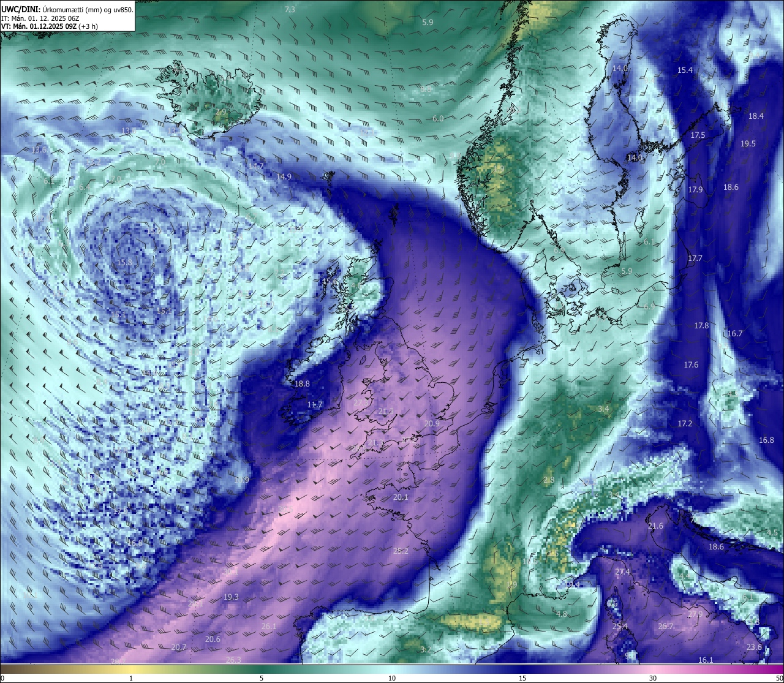Click the 17.8 value label
Viewport: 784px width, 683px height.
coord(701,325)
